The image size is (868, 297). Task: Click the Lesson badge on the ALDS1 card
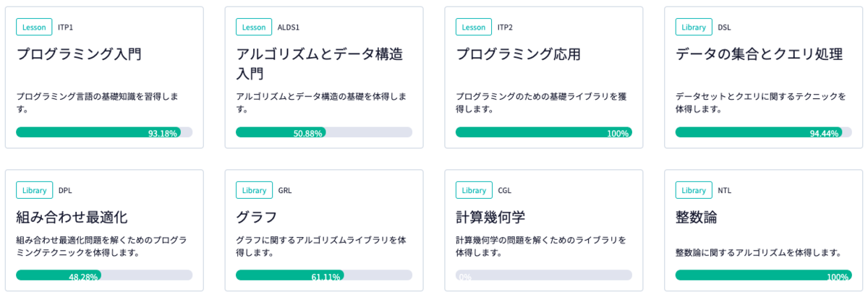(254, 27)
